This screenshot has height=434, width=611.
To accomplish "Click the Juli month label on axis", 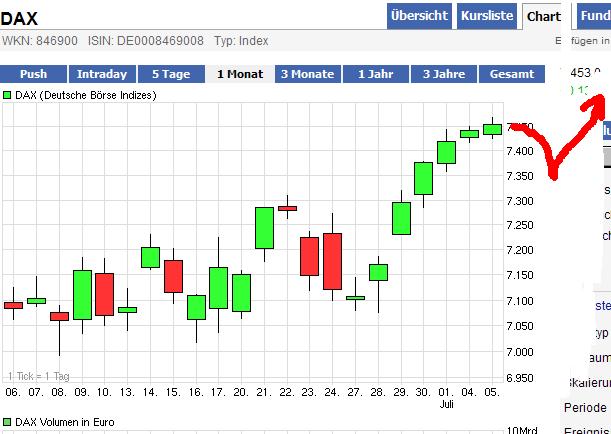I will pyautogui.click(x=447, y=404).
